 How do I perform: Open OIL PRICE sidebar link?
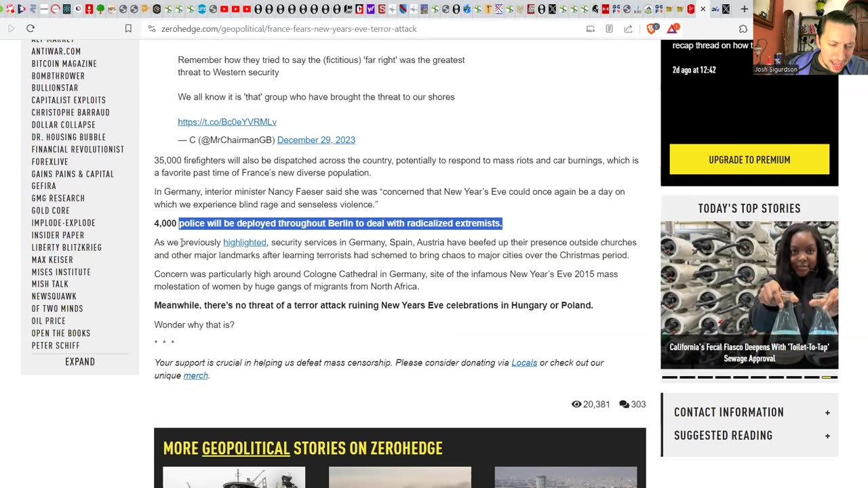tap(49, 321)
